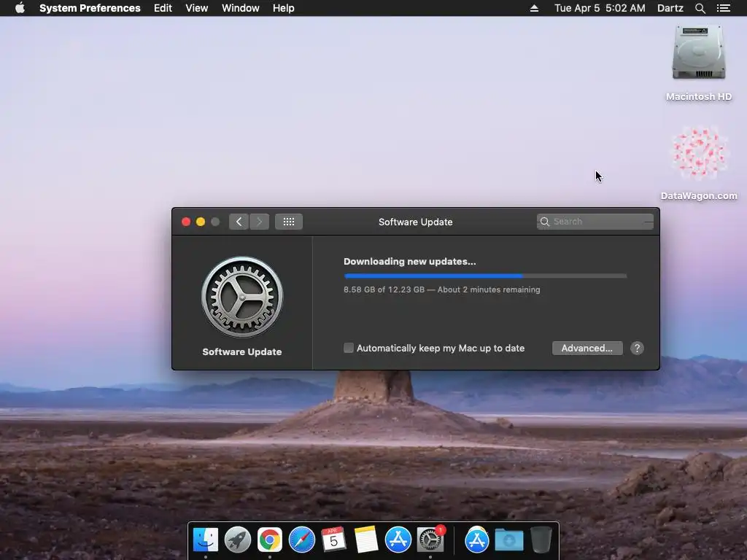Image resolution: width=747 pixels, height=560 pixels.
Task: Go back with the left chevron button
Action: pyautogui.click(x=239, y=222)
